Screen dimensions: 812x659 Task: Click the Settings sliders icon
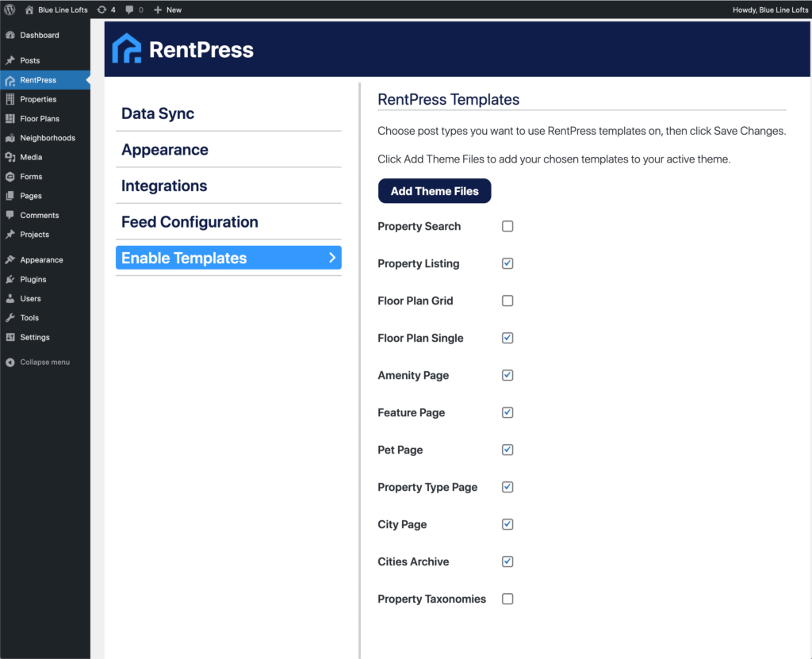(10, 337)
